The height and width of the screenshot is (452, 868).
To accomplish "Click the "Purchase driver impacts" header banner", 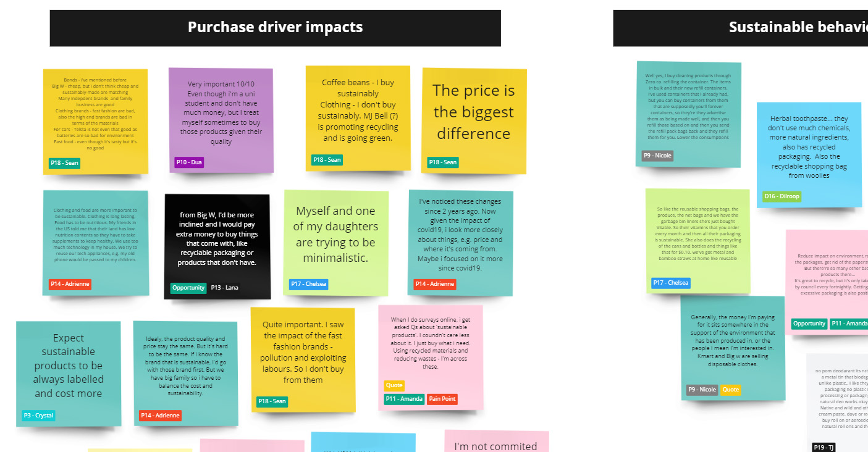I will click(275, 28).
